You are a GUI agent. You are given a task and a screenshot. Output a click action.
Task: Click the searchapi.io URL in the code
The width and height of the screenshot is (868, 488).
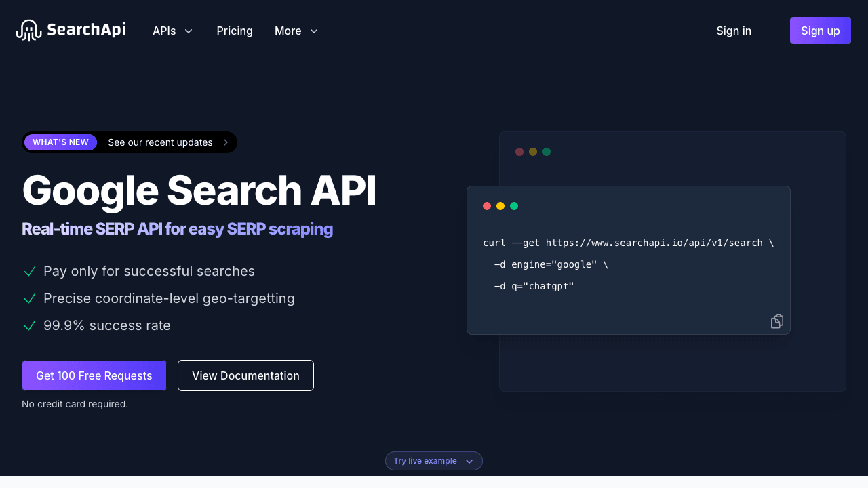click(x=654, y=243)
